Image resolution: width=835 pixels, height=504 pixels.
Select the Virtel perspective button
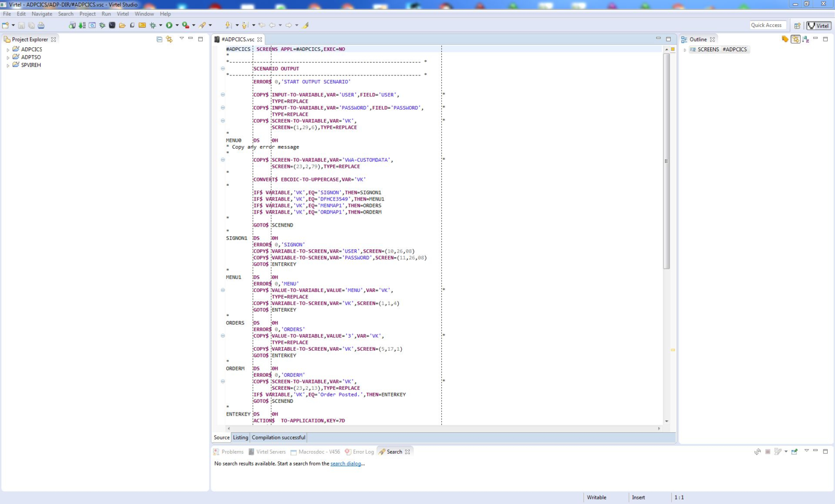(x=818, y=25)
